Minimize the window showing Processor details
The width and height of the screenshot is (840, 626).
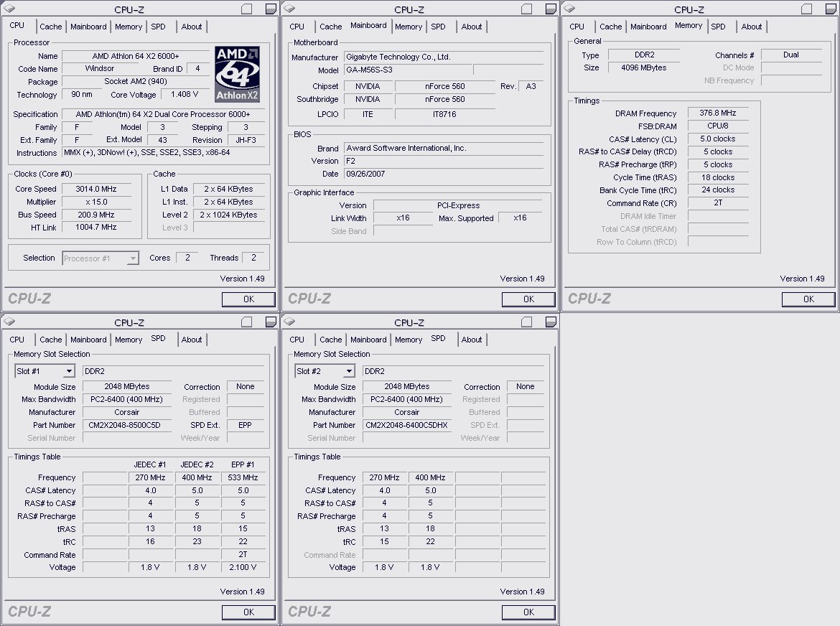click(246, 9)
